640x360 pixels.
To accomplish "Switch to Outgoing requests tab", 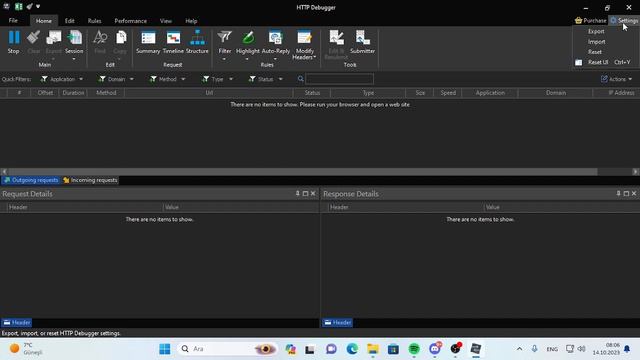I will (31, 180).
